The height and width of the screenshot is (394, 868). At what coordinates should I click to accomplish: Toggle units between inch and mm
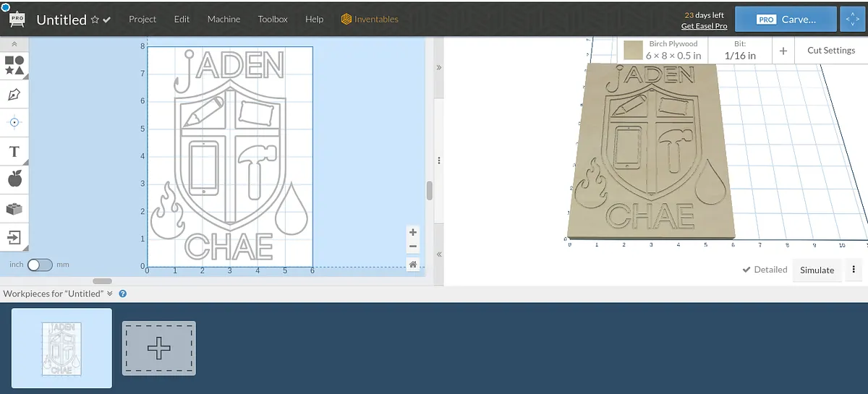point(40,265)
